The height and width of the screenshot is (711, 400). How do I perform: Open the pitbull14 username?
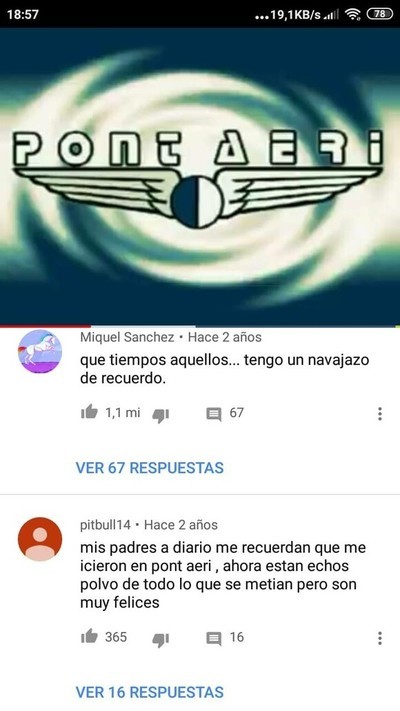pos(105,525)
